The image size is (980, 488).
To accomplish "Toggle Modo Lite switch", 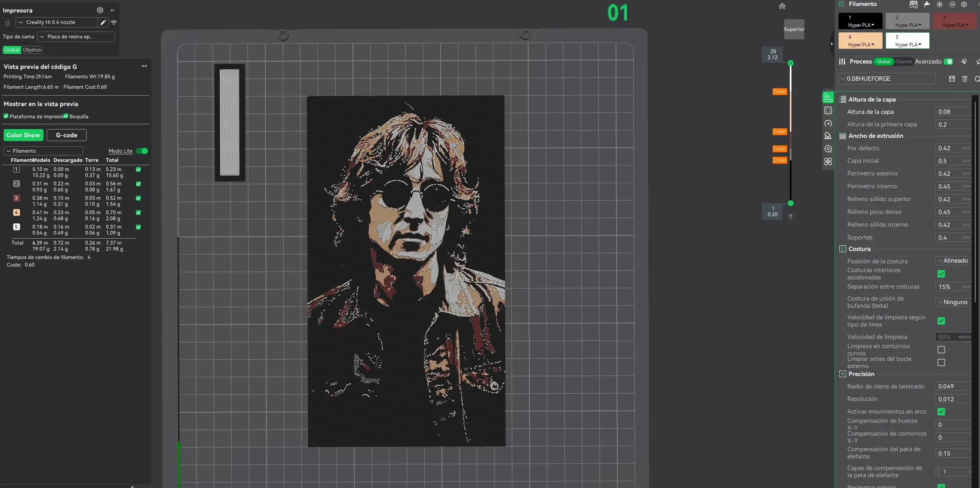I will pos(142,151).
